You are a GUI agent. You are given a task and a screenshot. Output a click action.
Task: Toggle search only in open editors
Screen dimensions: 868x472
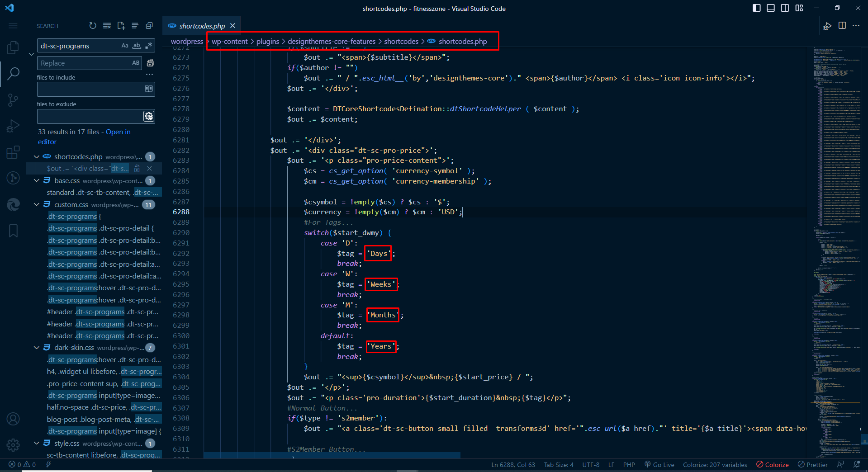[148, 89]
